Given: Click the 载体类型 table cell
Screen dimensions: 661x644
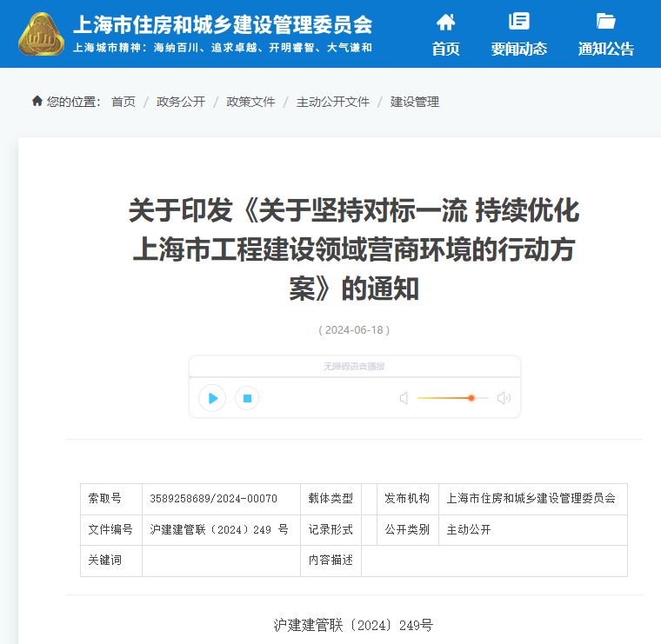Looking at the screenshot, I should (330, 499).
